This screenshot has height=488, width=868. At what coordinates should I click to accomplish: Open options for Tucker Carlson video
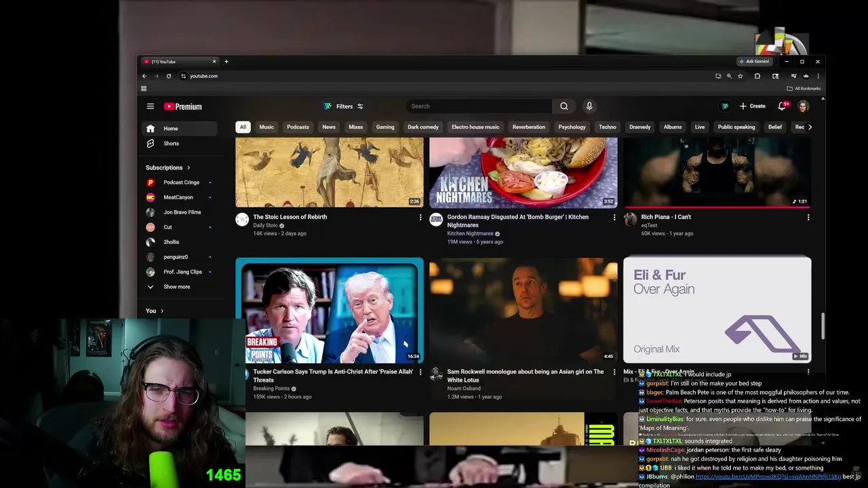(x=420, y=372)
